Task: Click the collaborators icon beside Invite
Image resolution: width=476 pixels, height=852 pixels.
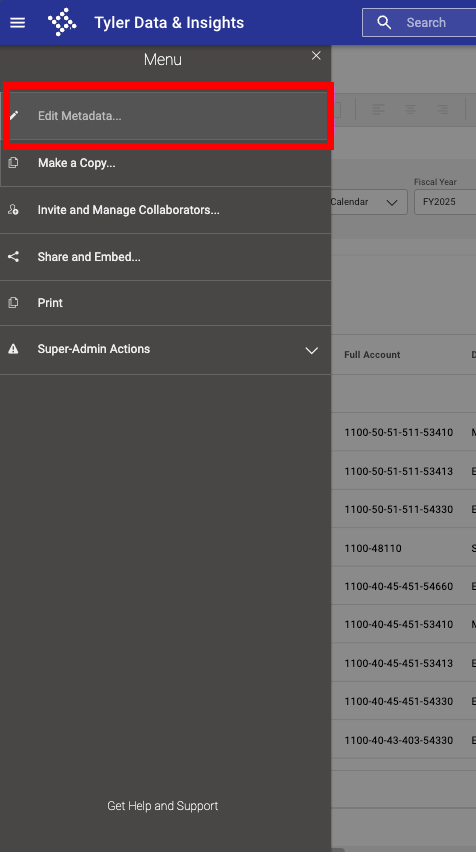Action: pyautogui.click(x=14, y=210)
